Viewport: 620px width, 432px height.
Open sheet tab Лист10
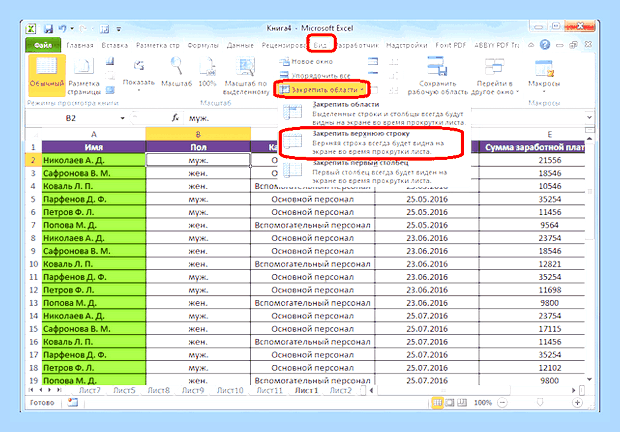click(x=230, y=390)
